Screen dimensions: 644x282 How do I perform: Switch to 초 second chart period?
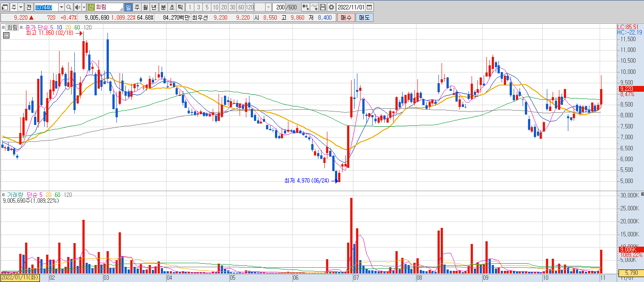[x=172, y=7]
